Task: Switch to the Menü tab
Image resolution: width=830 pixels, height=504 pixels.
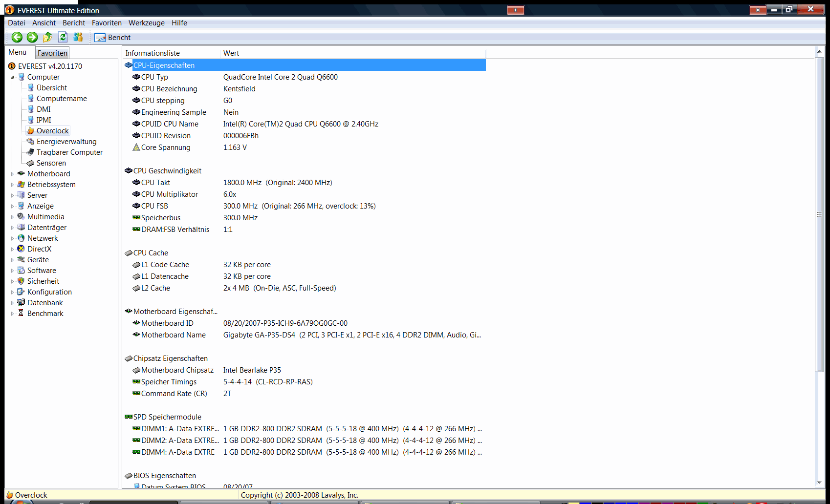Action: [x=18, y=52]
